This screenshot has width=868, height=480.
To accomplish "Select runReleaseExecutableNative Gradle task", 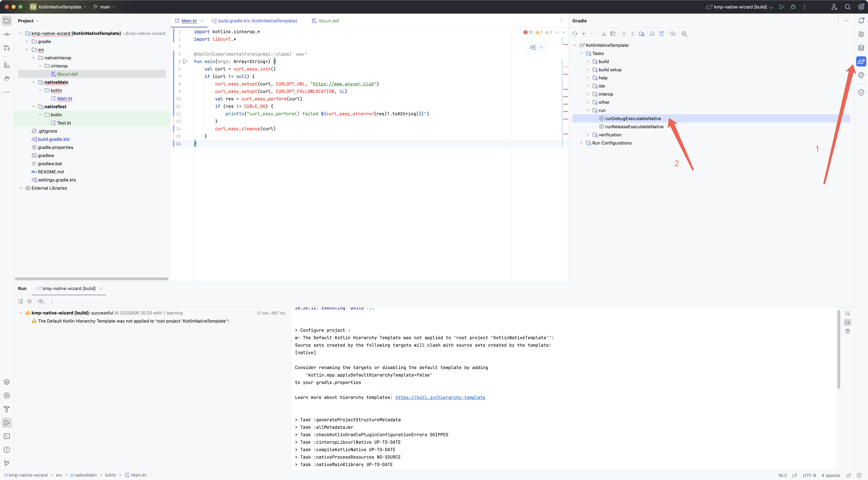I will 634,127.
